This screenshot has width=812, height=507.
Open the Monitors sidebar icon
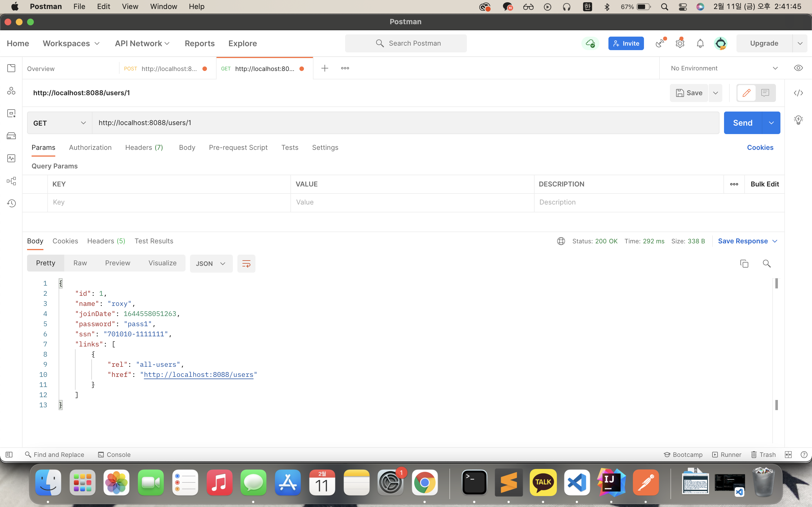point(11,158)
